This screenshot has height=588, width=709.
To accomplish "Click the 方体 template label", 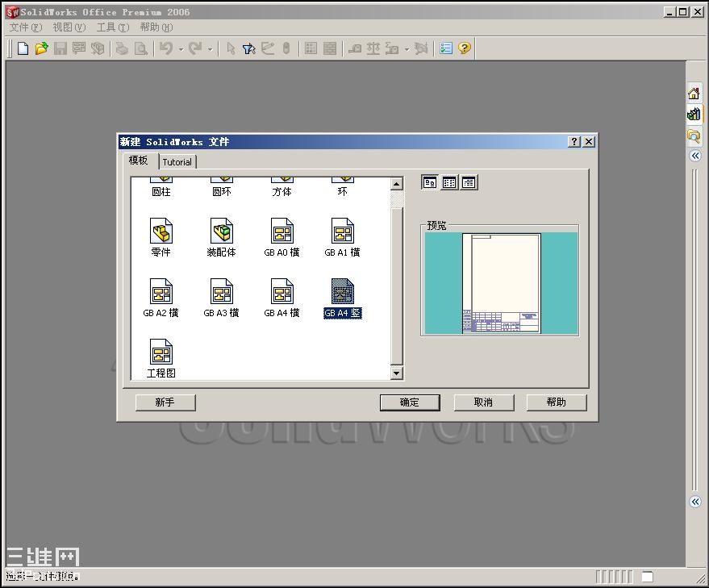I will (x=282, y=192).
